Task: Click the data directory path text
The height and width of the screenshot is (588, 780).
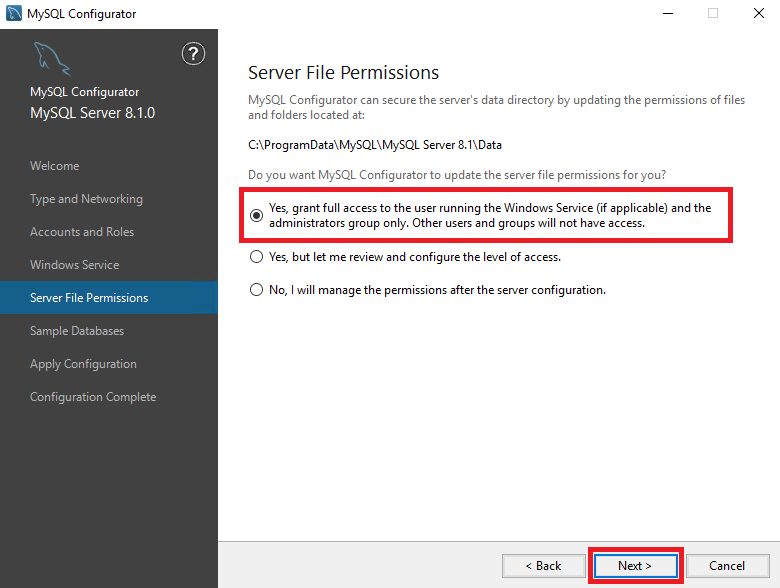Action: click(x=375, y=145)
